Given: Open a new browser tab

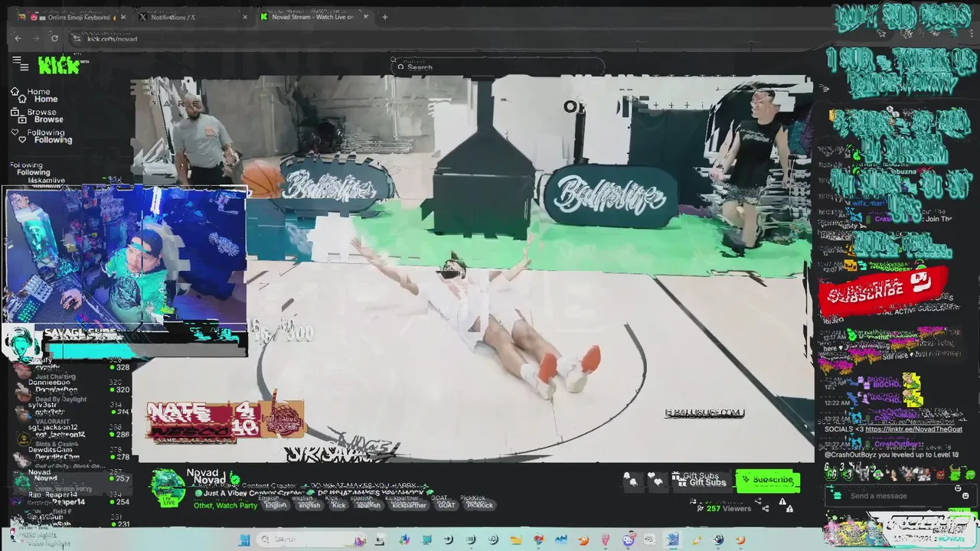Looking at the screenshot, I should (385, 17).
